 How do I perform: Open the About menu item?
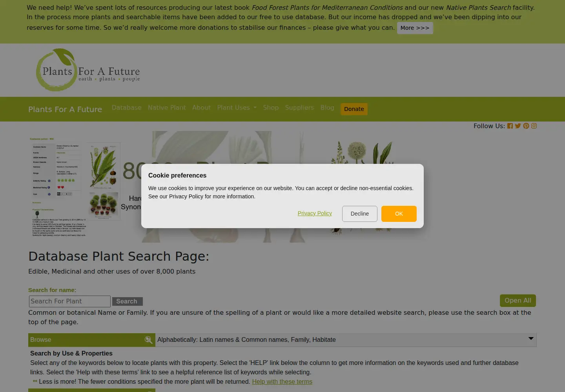point(201,107)
